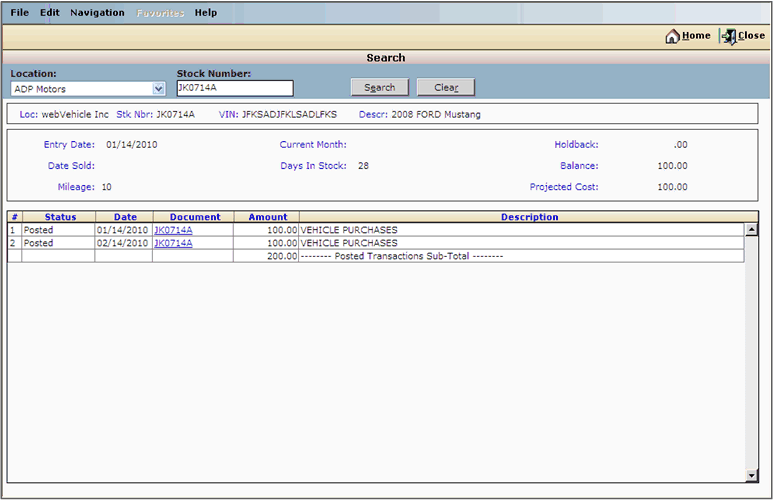Viewport: 773px width, 500px height.
Task: Click the Home house icon
Action: point(672,36)
